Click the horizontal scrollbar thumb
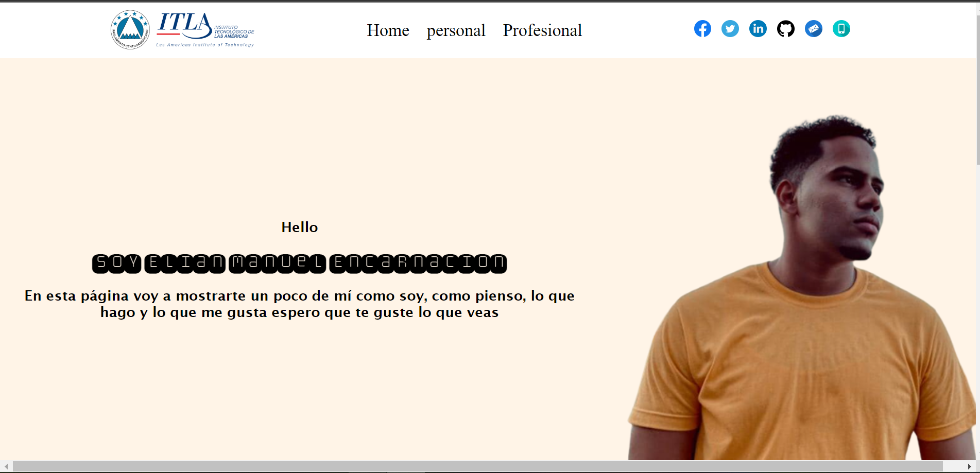 pyautogui.click(x=477, y=466)
